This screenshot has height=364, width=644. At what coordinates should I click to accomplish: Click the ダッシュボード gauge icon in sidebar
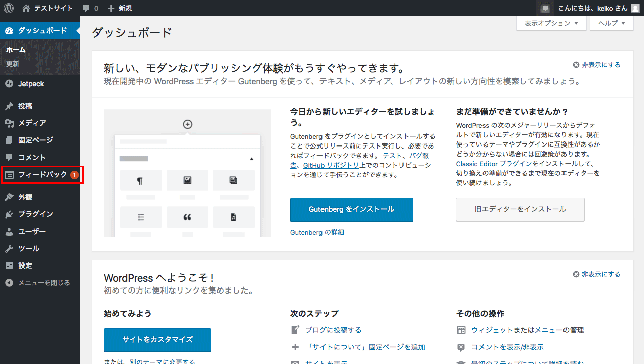(x=9, y=31)
